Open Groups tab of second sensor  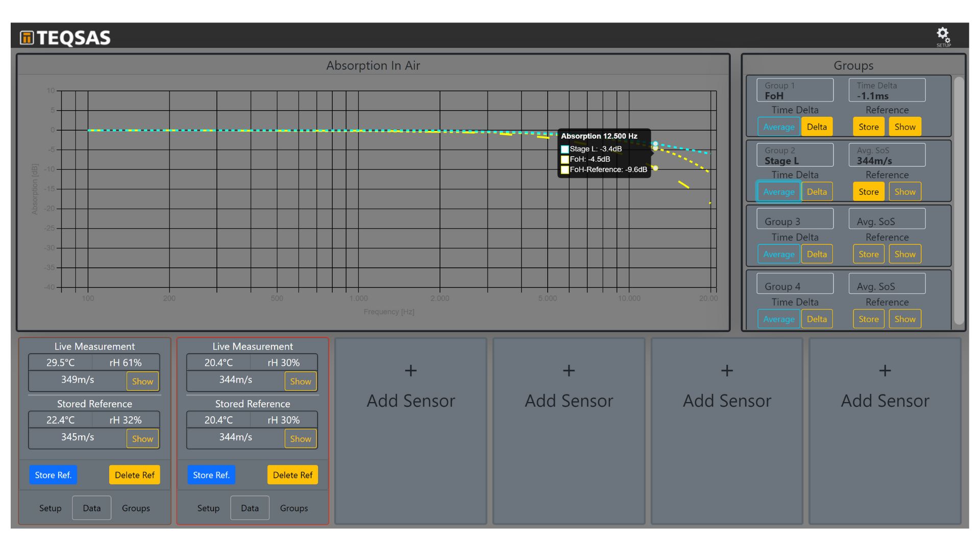293,508
